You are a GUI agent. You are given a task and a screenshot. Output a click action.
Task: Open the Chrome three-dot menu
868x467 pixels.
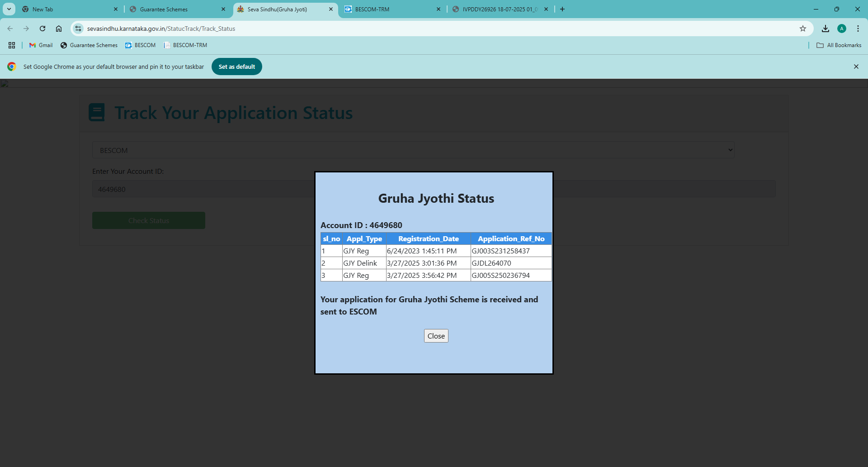pyautogui.click(x=858, y=29)
